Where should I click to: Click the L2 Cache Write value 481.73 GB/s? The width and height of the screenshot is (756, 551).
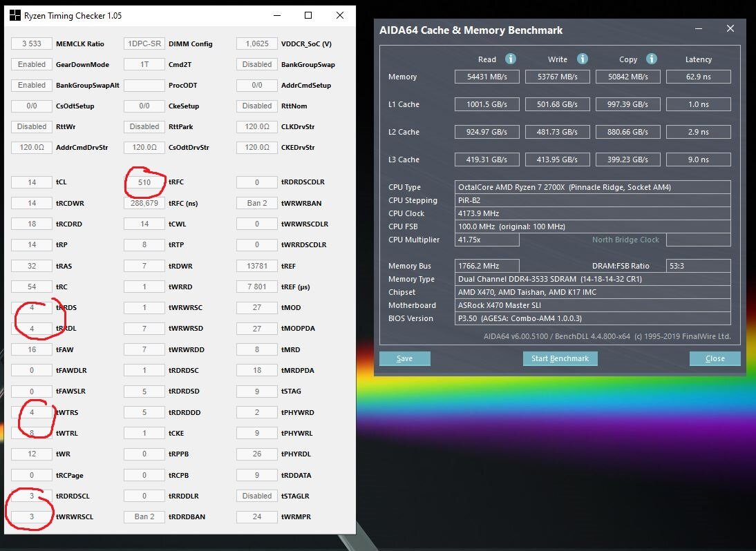[x=558, y=131]
